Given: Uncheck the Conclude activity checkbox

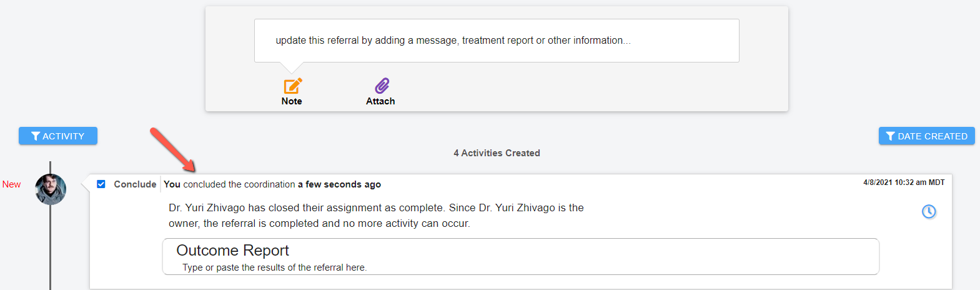Looking at the screenshot, I should (x=101, y=184).
